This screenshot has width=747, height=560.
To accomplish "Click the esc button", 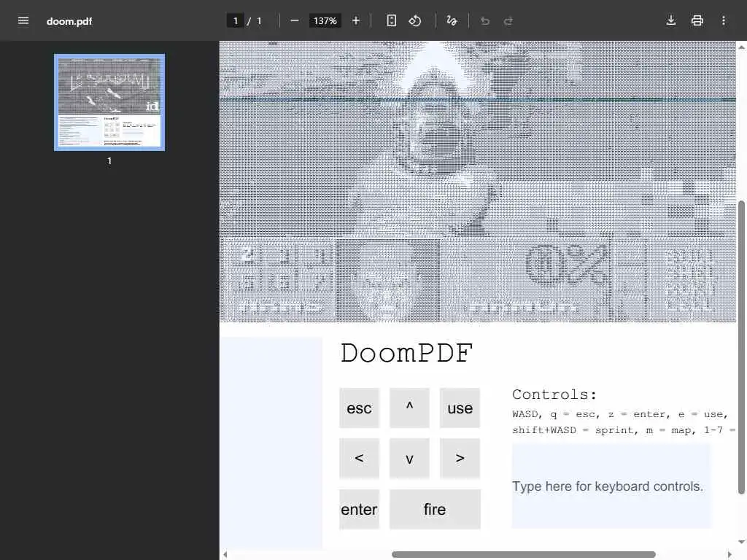I will coord(359,408).
